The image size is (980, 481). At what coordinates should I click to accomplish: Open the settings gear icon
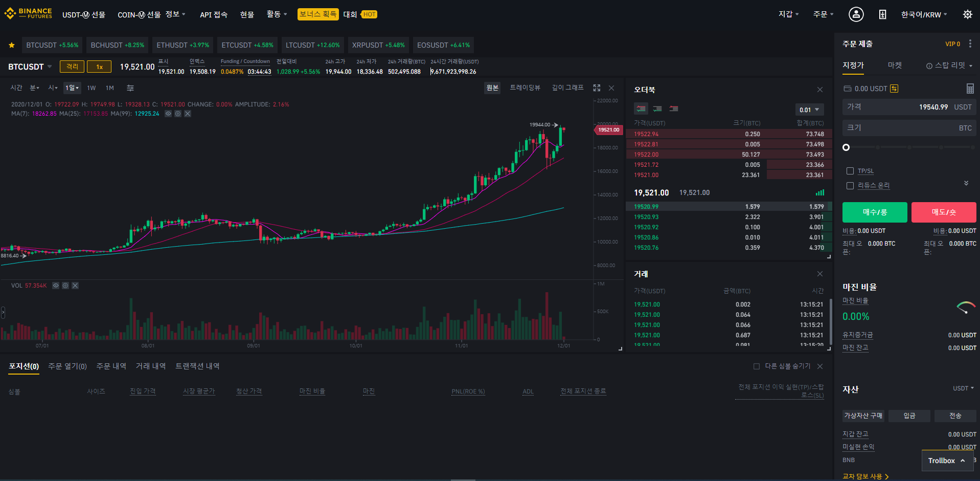[967, 14]
